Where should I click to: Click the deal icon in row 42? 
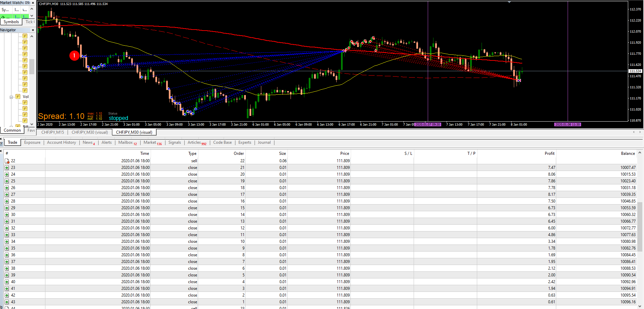click(7, 295)
